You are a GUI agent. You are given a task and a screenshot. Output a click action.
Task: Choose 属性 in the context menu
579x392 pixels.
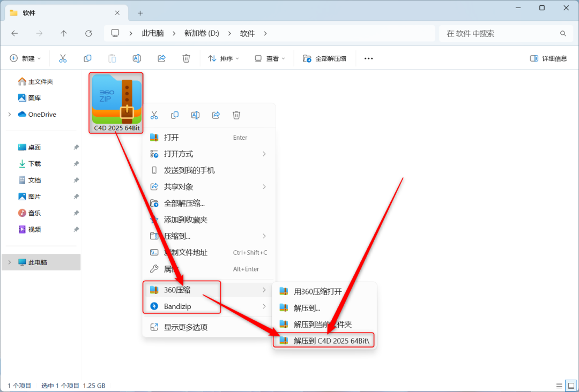(209, 269)
